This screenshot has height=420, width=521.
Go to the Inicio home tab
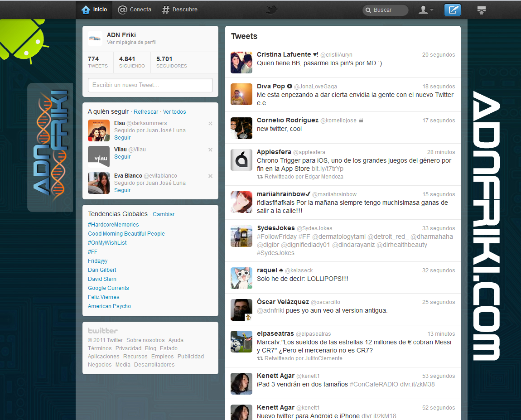tap(94, 10)
